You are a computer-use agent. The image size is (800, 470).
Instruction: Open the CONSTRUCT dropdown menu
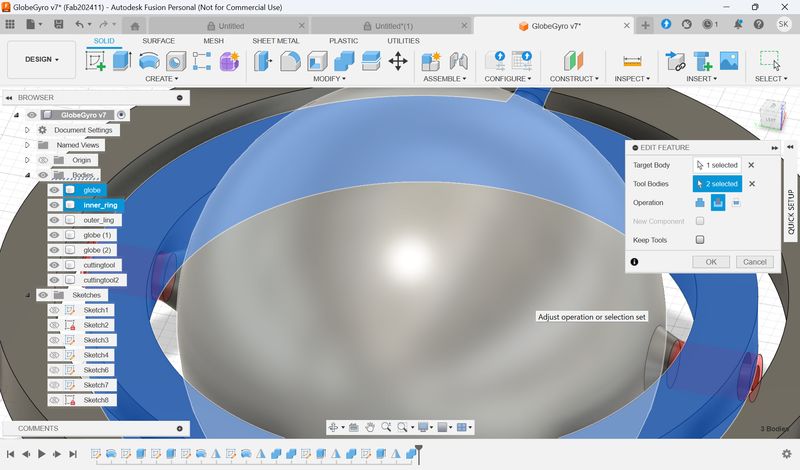coord(574,79)
